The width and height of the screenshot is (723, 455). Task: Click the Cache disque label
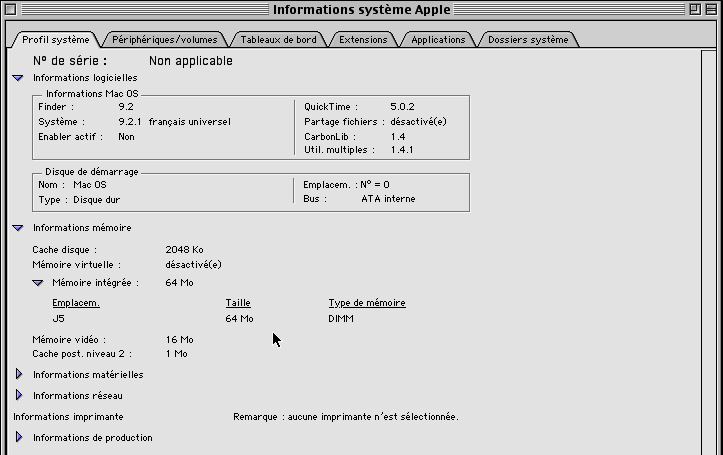pos(65,249)
